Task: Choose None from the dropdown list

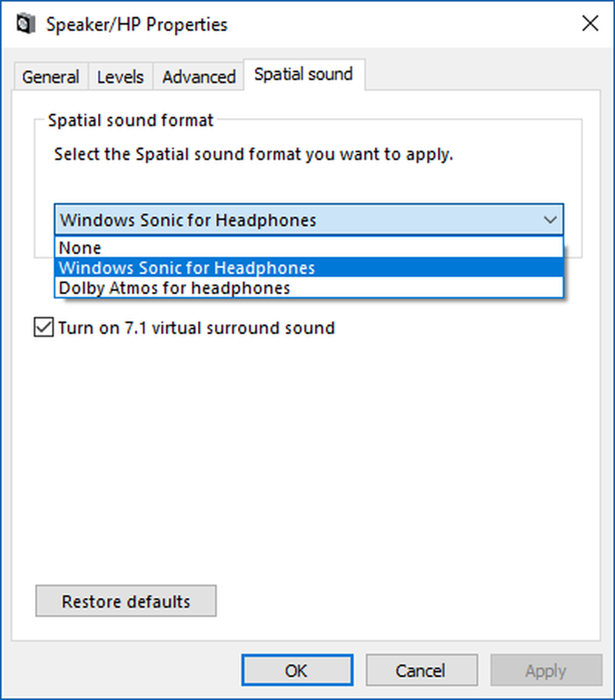Action: [x=80, y=248]
